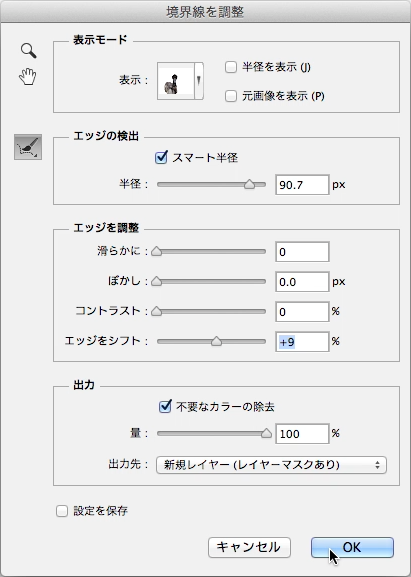Click the エッジをシフト slider handle
Image resolution: width=411 pixels, height=577 pixels.
pos(216,341)
